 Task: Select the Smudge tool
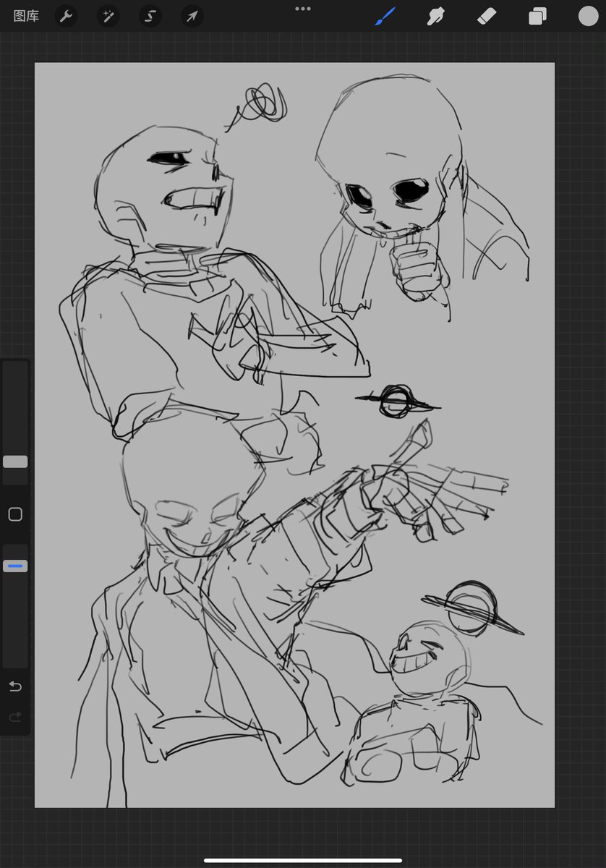tap(436, 16)
